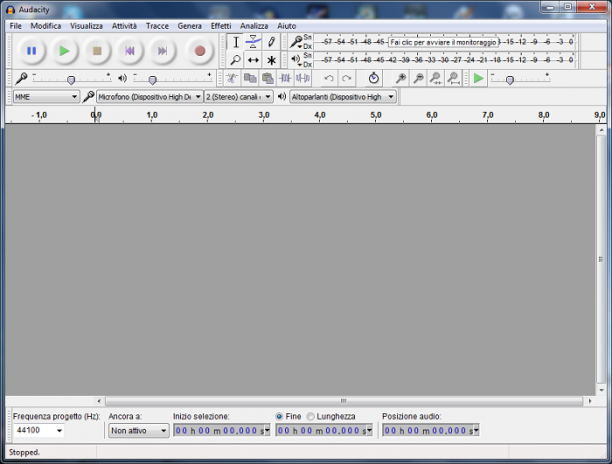Click the Sync-Lock tracks clock icon
Screen dimensions: 612x464
374,78
